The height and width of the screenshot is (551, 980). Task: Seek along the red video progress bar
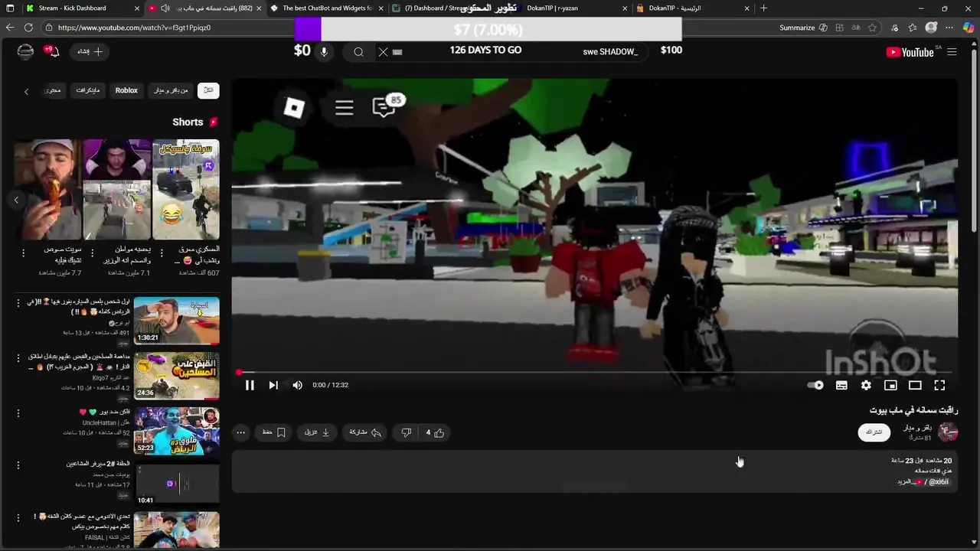(x=595, y=373)
